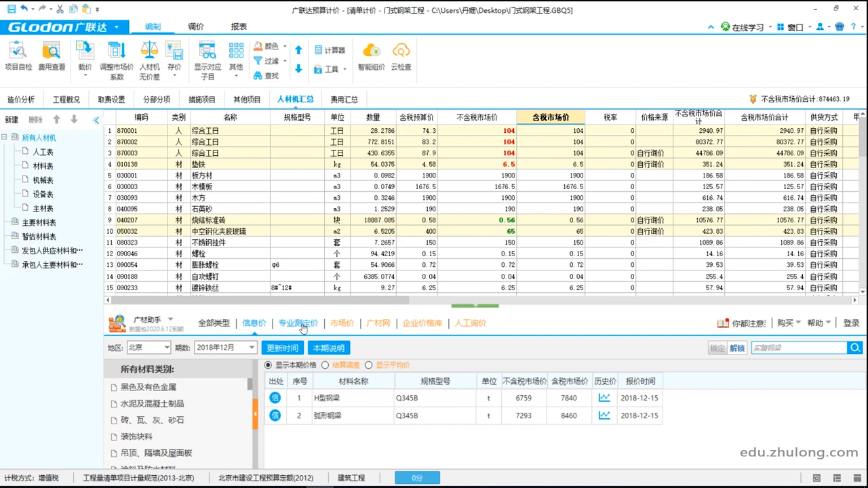Choose the 显示平均价 radio option
868x488 pixels.
(x=368, y=365)
